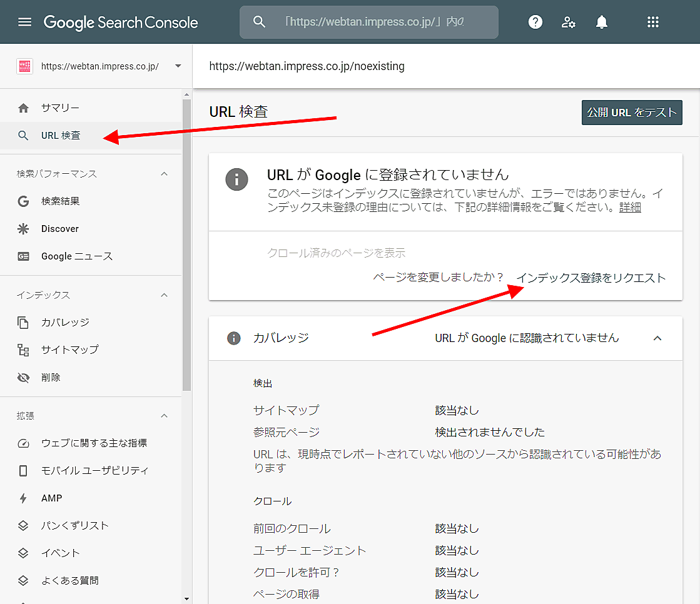Open the notifications bell
Screen dimensions: 700x604
point(602,23)
